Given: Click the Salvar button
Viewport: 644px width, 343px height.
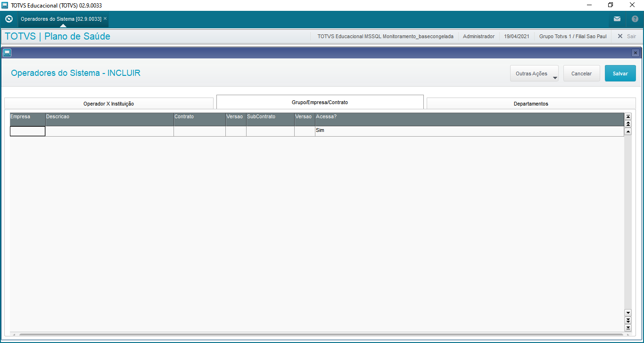Looking at the screenshot, I should click(x=620, y=73).
